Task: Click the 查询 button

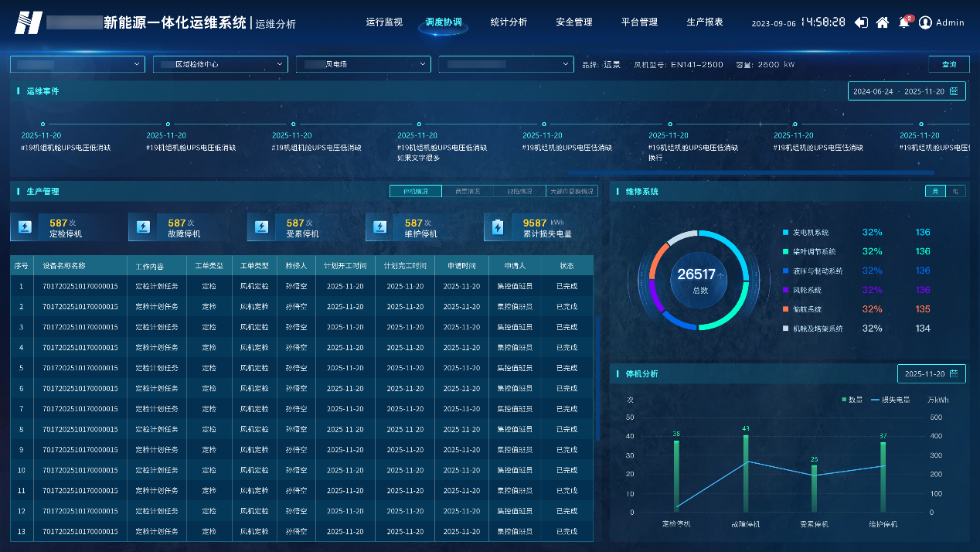Action: click(x=948, y=64)
